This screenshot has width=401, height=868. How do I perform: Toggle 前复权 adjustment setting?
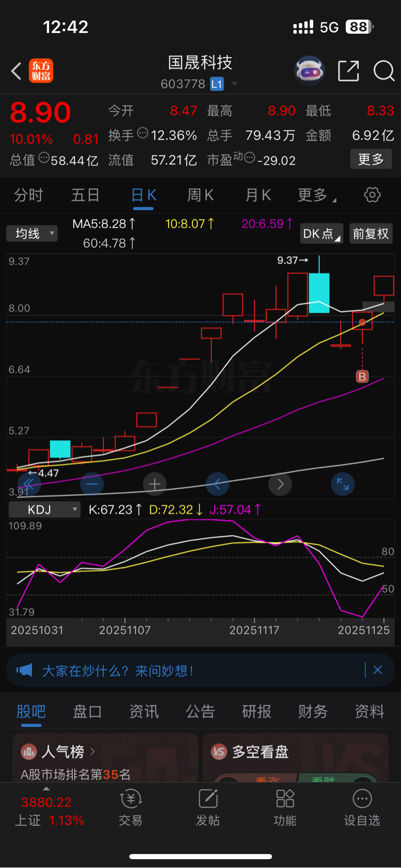[371, 233]
